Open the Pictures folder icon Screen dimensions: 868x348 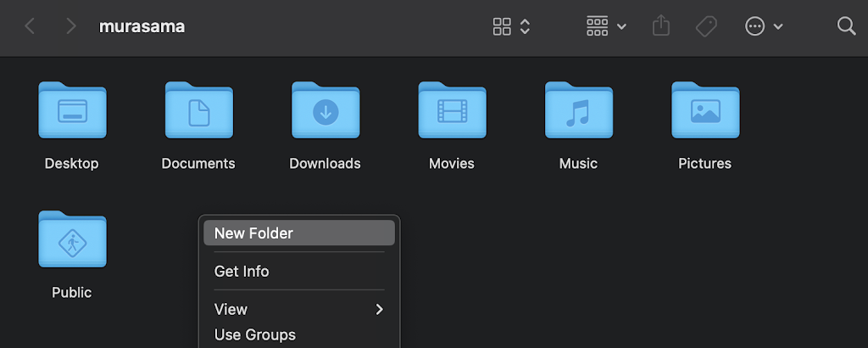pyautogui.click(x=704, y=111)
